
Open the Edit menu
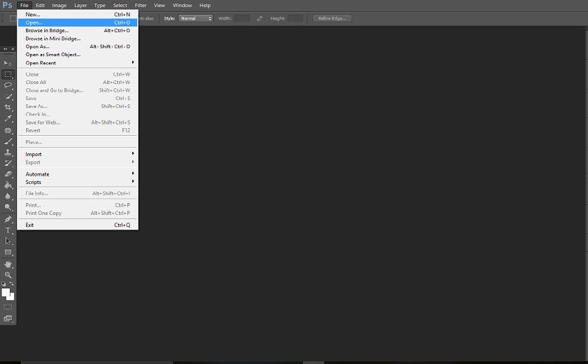[40, 5]
